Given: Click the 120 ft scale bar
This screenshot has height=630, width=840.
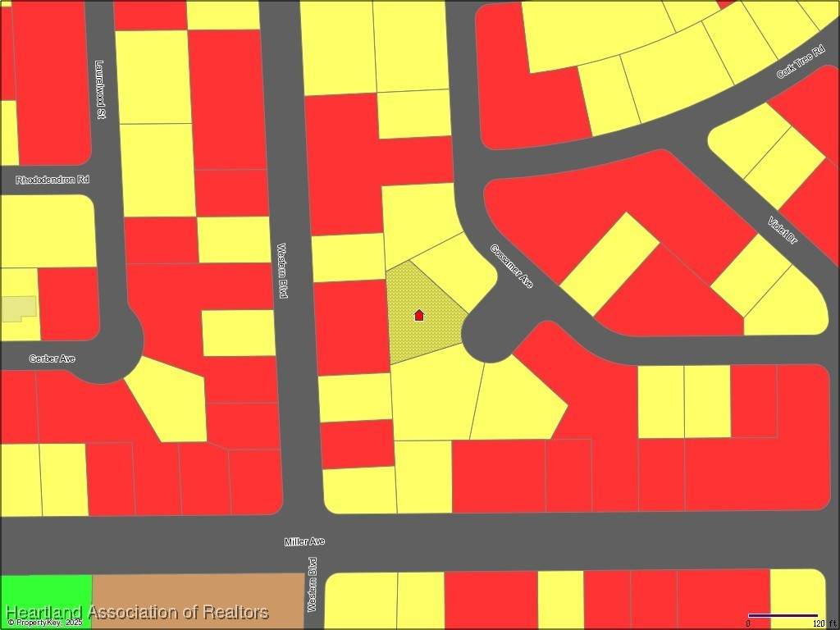Looking at the screenshot, I should 783,616.
